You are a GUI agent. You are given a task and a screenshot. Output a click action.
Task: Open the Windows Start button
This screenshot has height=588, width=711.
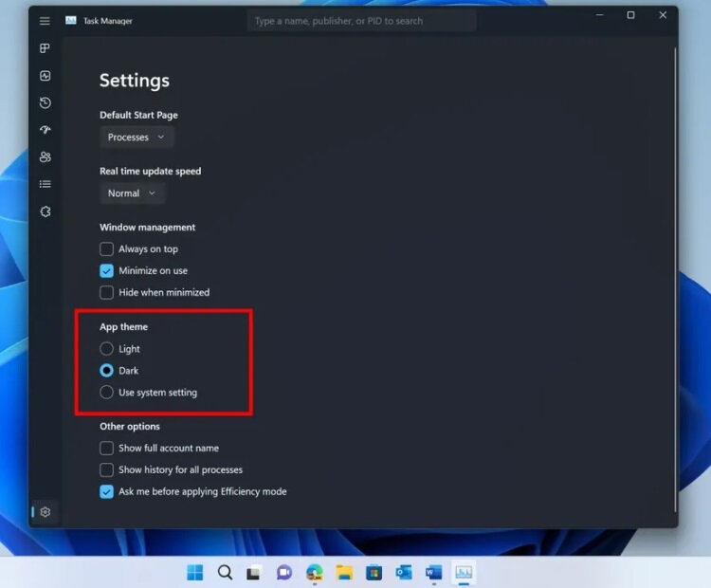pyautogui.click(x=195, y=573)
